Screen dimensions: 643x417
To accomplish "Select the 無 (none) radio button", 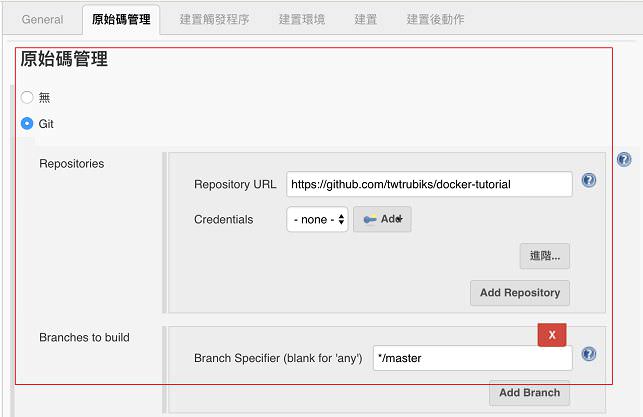I will (27, 97).
